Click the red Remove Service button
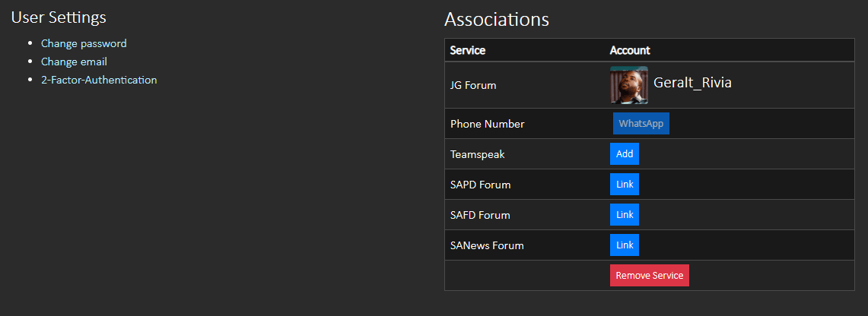 [650, 276]
